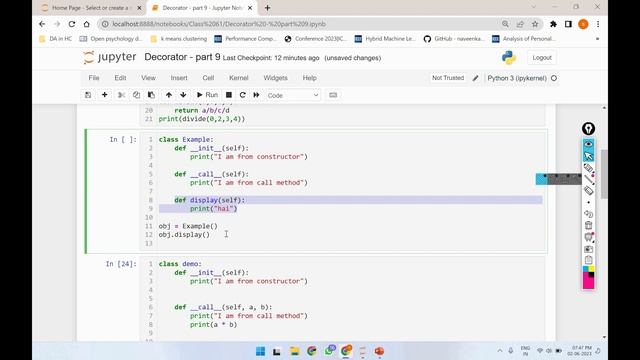Copy selected cells using the copy icon
640x360 pixels.
(x=136, y=95)
